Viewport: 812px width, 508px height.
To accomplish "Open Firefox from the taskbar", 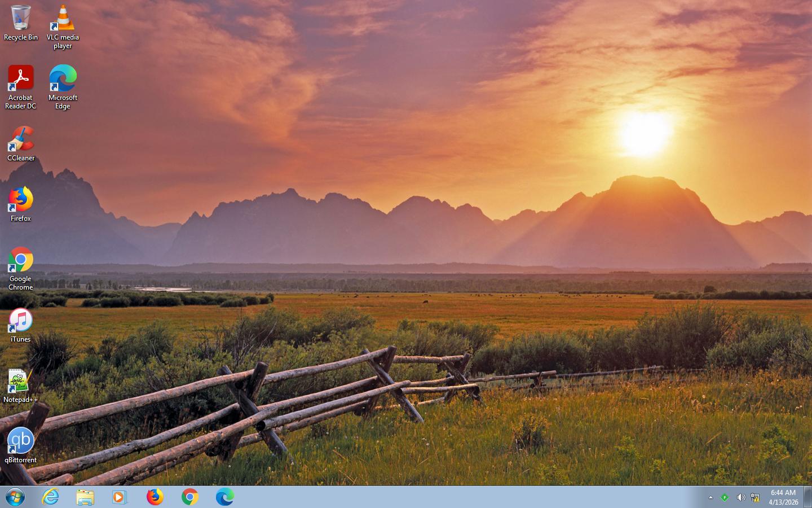I will pos(155,497).
